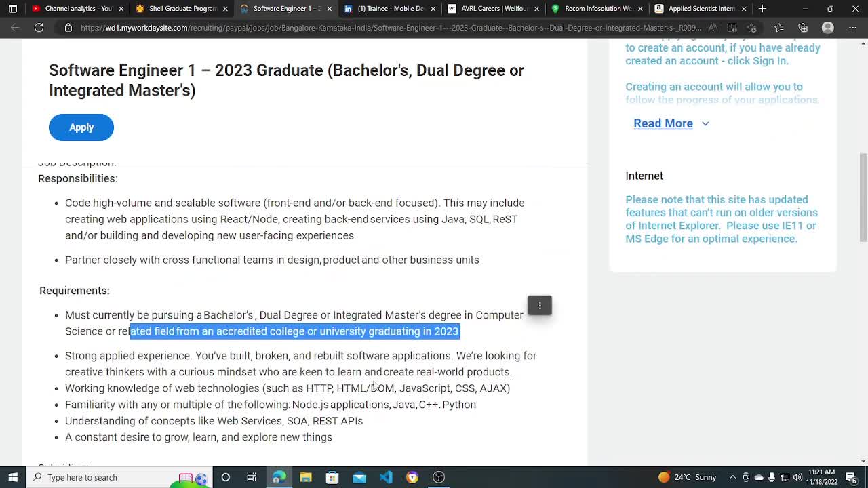868x488 pixels.
Task: Expand the Read More link
Action: point(671,123)
